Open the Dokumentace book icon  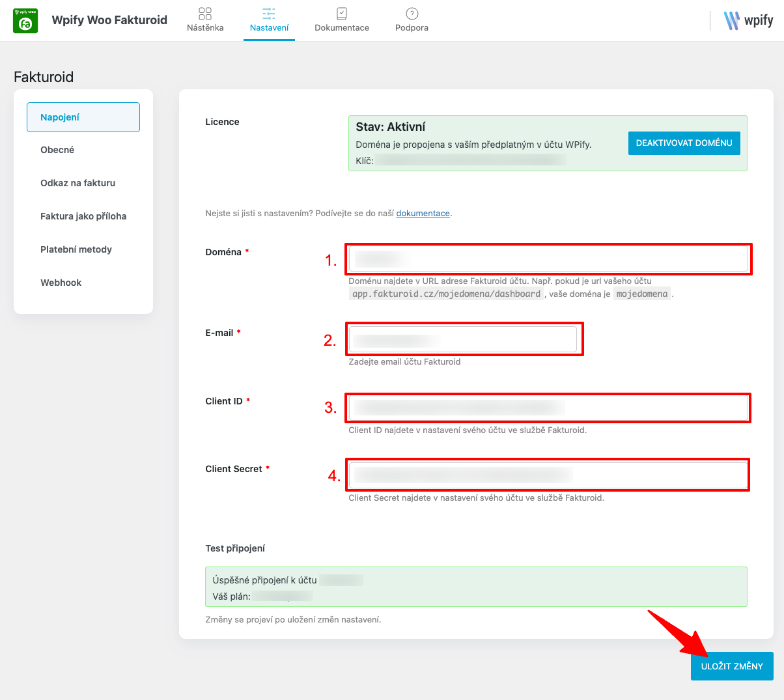coord(342,14)
